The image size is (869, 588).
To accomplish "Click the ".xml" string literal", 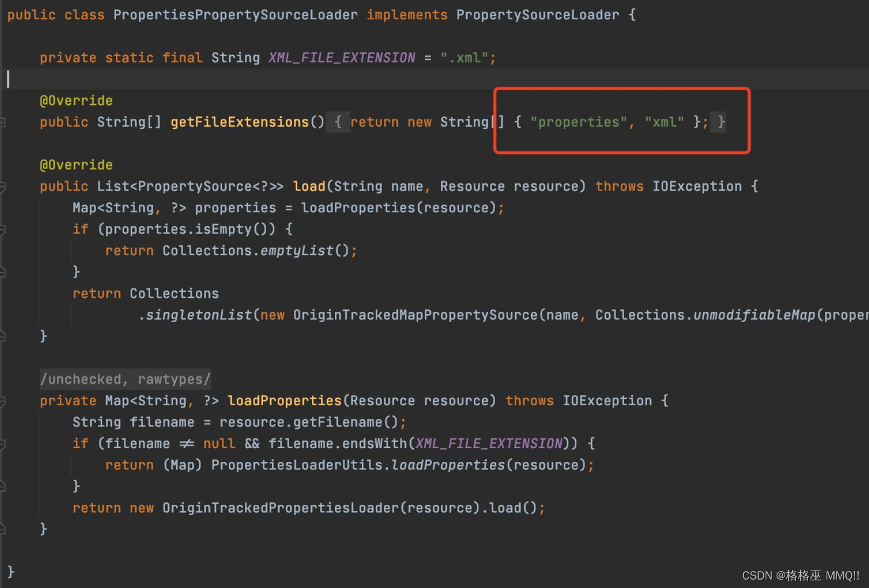I will click(x=464, y=58).
